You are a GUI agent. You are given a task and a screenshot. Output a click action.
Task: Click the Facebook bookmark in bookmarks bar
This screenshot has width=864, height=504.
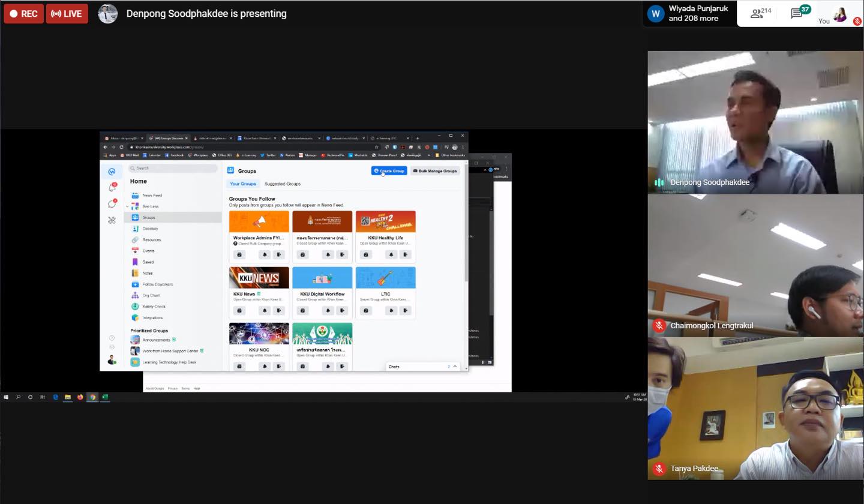click(x=174, y=155)
